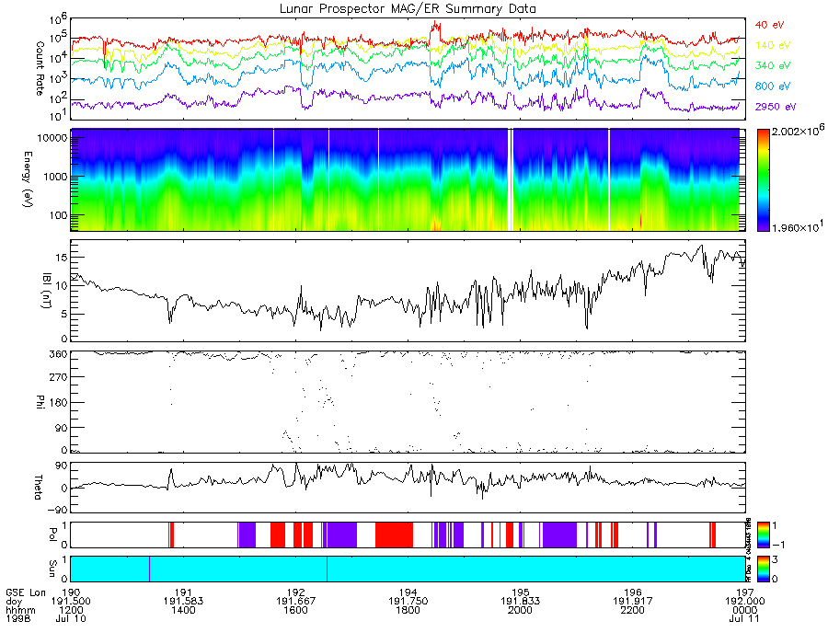Click the energy spectrogram rainbow color bar
Viewport: 828px width, 644px height.
coord(763,180)
